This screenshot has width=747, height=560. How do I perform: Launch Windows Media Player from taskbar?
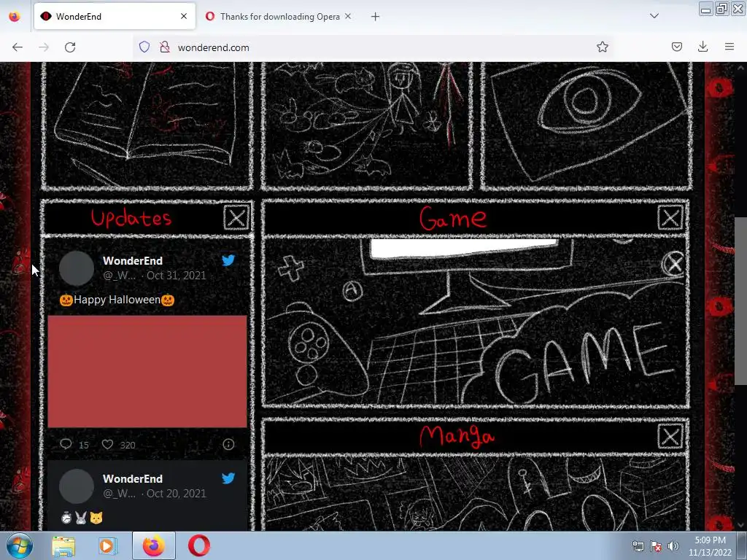click(107, 546)
